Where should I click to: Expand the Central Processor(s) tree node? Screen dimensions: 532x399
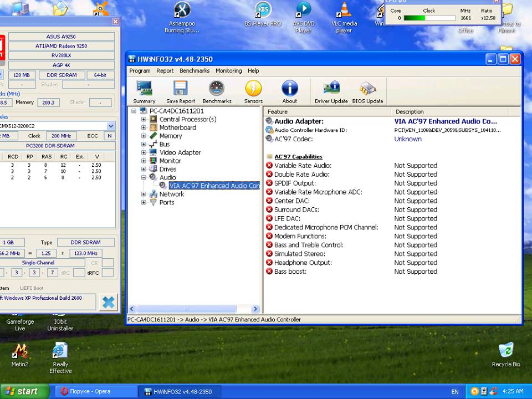[144, 119]
